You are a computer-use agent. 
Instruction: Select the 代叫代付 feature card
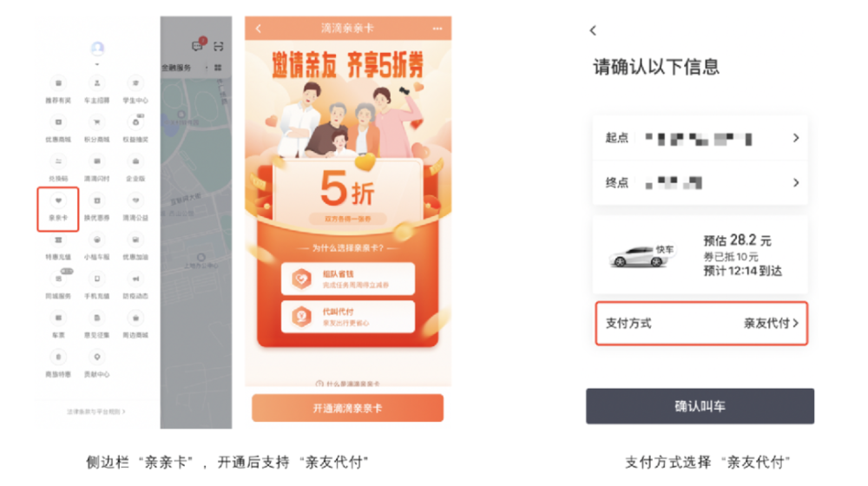point(348,317)
